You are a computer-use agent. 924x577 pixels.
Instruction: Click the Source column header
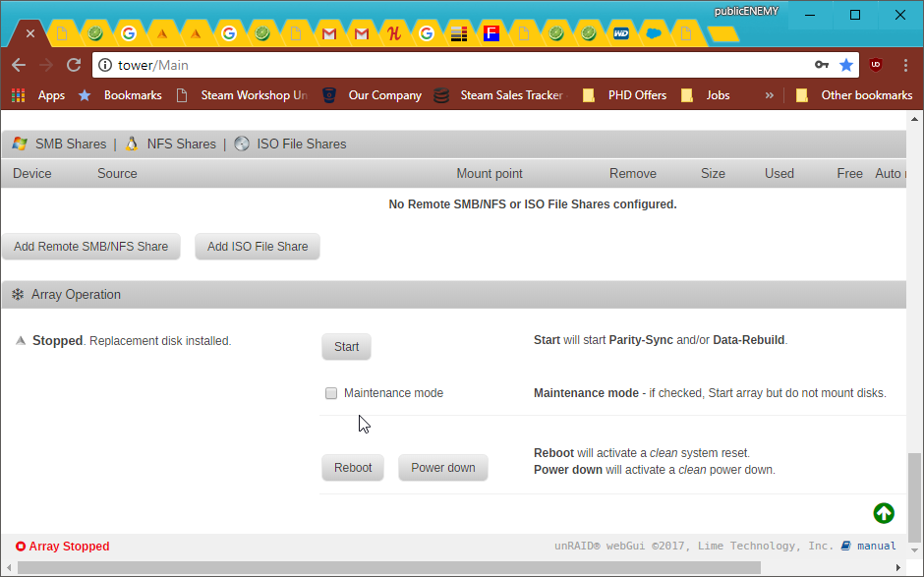pyautogui.click(x=117, y=174)
